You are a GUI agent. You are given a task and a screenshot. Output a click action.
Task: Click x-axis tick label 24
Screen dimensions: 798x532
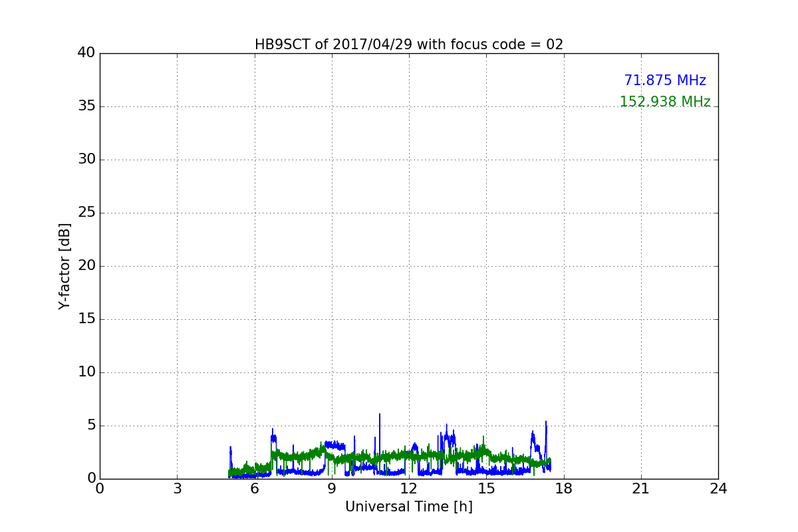[x=718, y=489]
